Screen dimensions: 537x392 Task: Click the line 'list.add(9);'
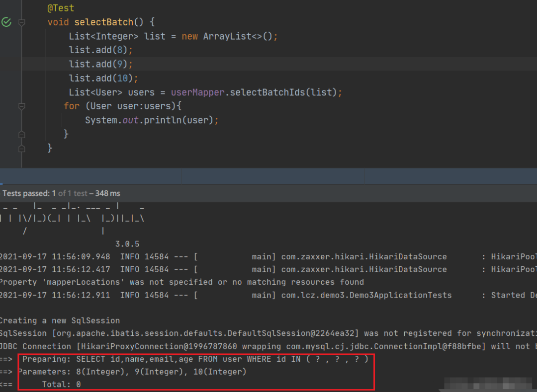click(100, 64)
